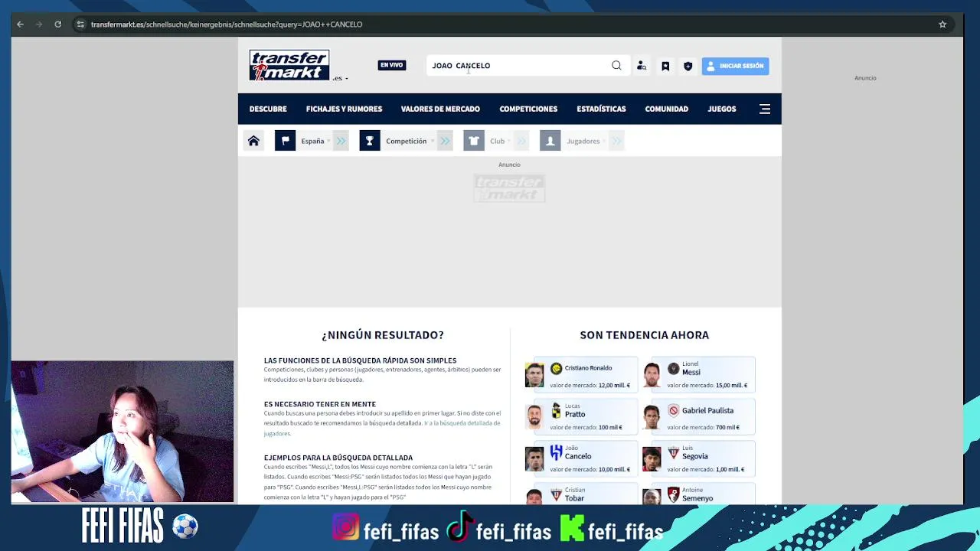
Task: Click Gabriel Paulista's portrait thumbnail
Action: [x=652, y=417]
